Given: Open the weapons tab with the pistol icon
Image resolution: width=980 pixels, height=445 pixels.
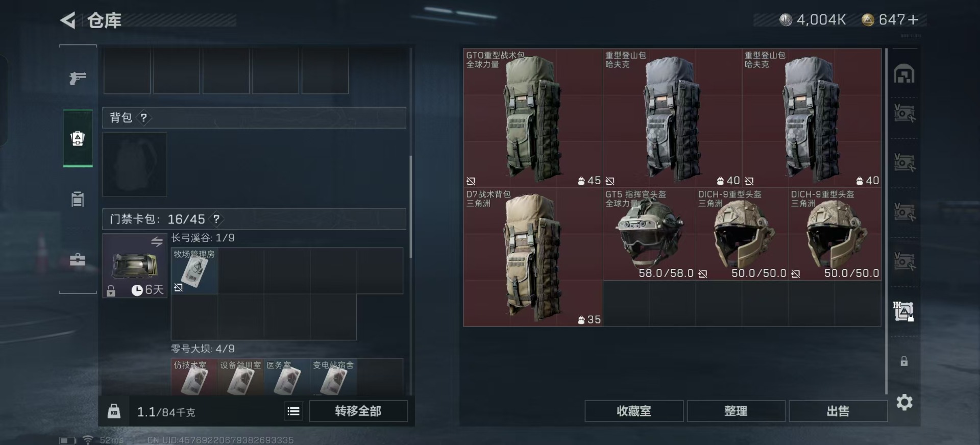Looking at the screenshot, I should coord(78,78).
